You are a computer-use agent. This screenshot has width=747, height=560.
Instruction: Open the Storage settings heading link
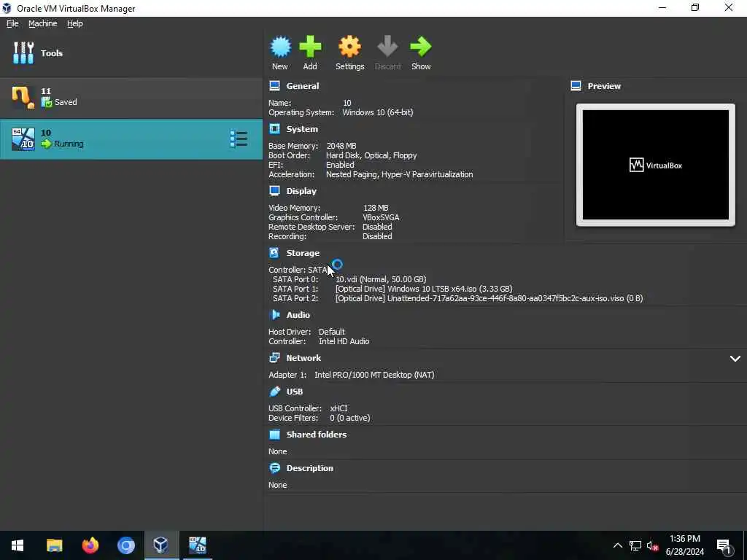303,253
